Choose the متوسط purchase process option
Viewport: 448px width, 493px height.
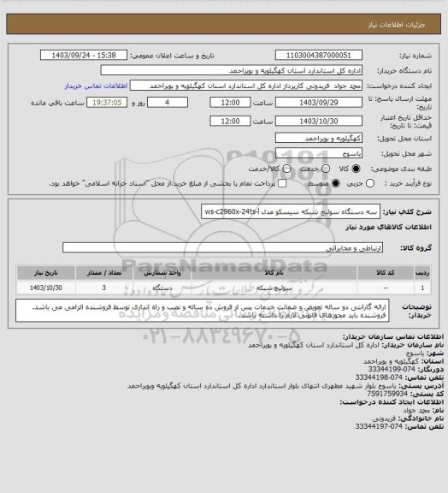(x=336, y=183)
